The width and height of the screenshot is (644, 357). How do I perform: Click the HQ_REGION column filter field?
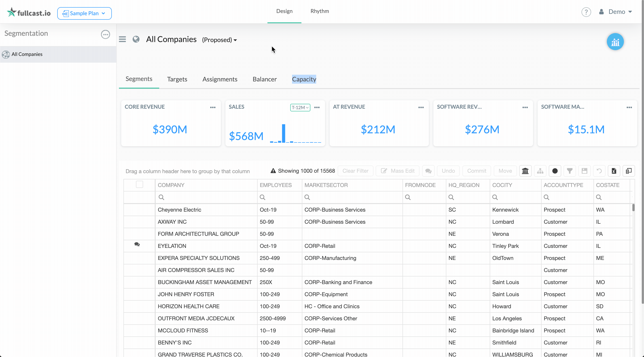coord(468,197)
